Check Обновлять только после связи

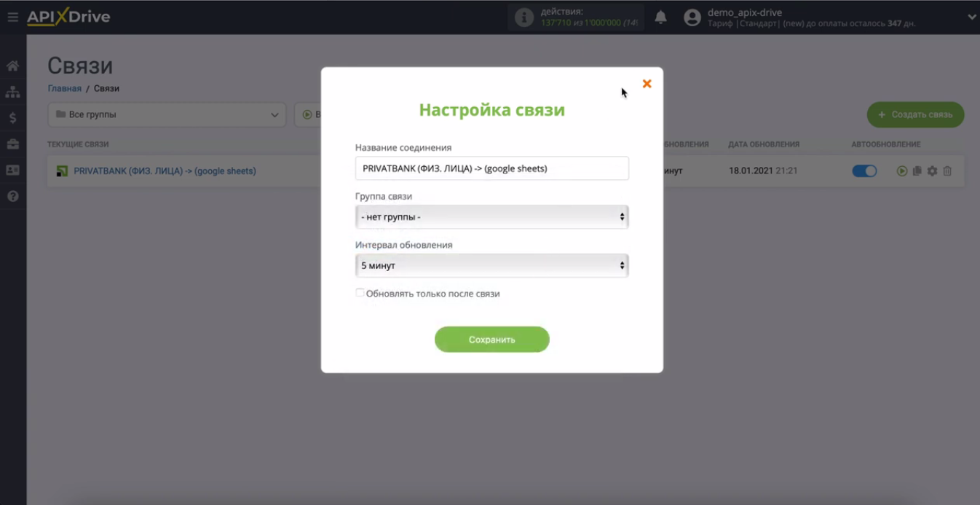tap(360, 293)
